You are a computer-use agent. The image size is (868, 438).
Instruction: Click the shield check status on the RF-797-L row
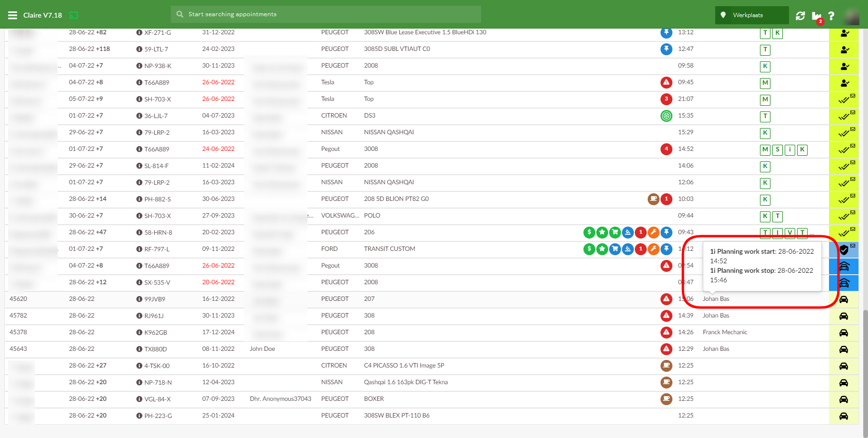844,250
